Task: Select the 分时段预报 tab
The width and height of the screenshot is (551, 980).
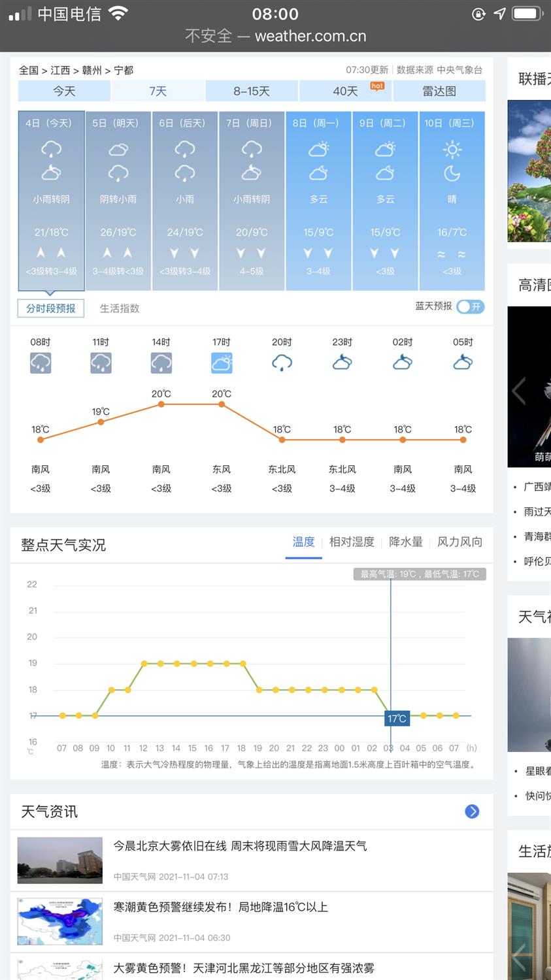Action: [51, 308]
